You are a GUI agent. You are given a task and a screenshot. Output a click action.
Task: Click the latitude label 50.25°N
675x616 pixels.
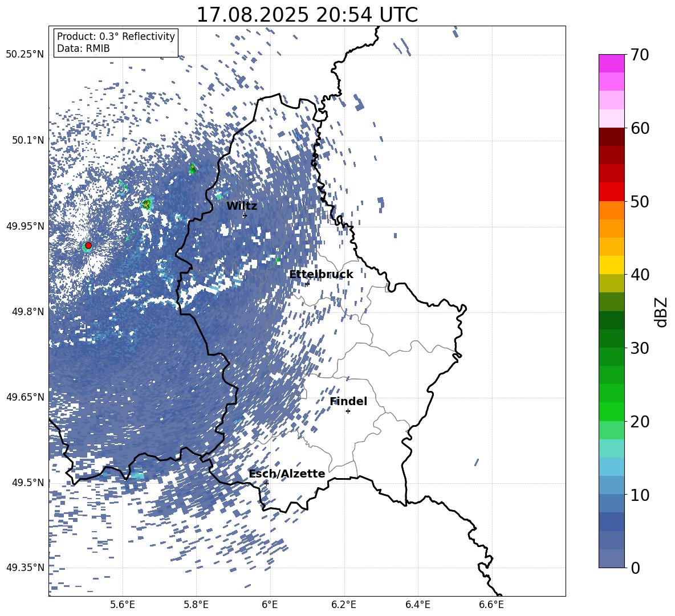click(25, 55)
